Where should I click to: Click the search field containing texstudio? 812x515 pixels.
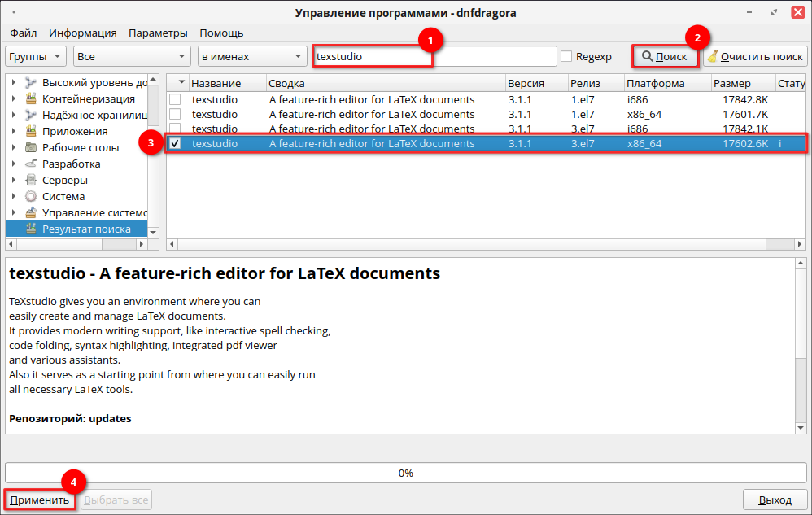434,56
